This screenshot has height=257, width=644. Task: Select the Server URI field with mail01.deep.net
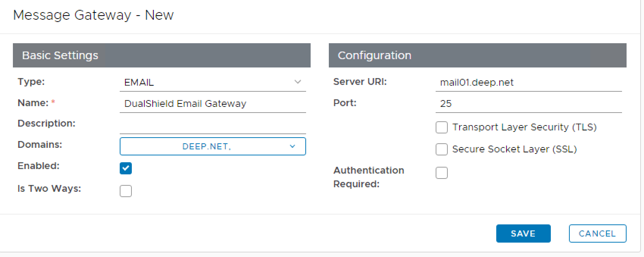528,82
